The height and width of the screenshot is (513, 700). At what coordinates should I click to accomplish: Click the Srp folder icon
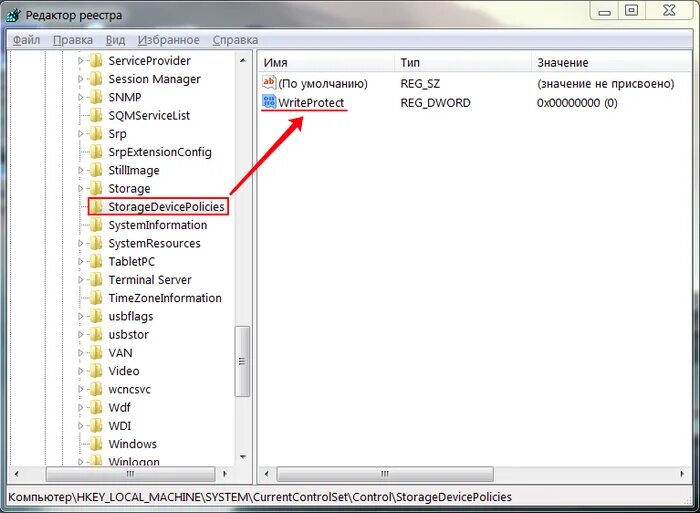click(x=96, y=133)
